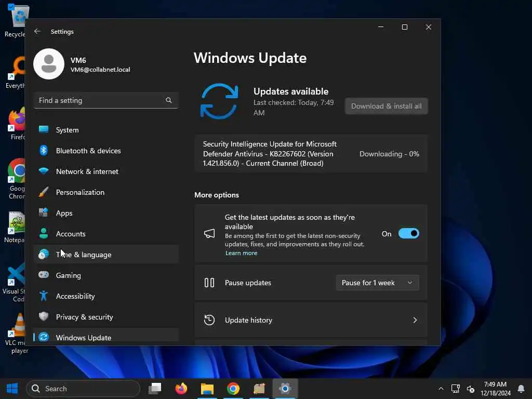Screen dimensions: 532x399
Task: Click the System monitor icon in sidebar
Action: (x=44, y=129)
